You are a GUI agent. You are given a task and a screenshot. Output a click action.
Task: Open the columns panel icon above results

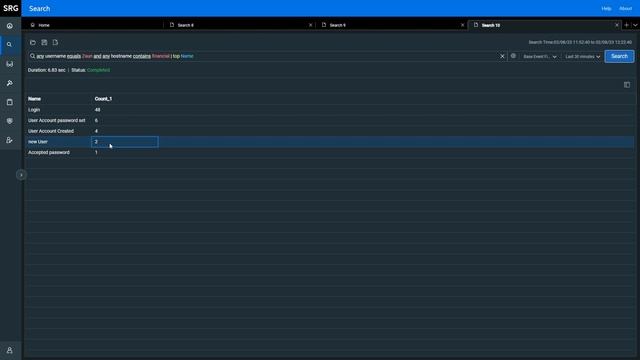(x=627, y=85)
